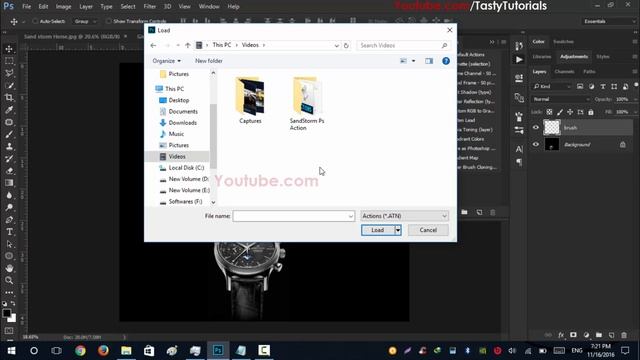Open Chrome from the taskbar
640x360 pixels.
80,350
